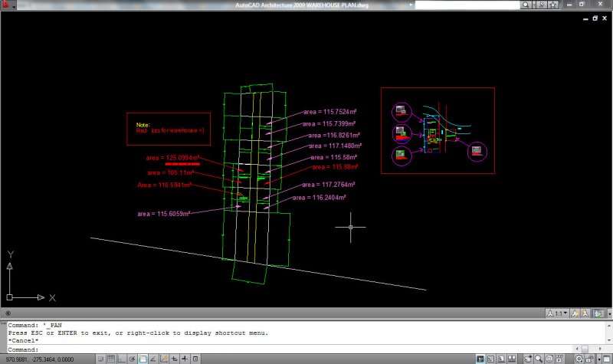Minimize the inner drawing window
The height and width of the screenshot is (364, 613).
tap(585, 18)
